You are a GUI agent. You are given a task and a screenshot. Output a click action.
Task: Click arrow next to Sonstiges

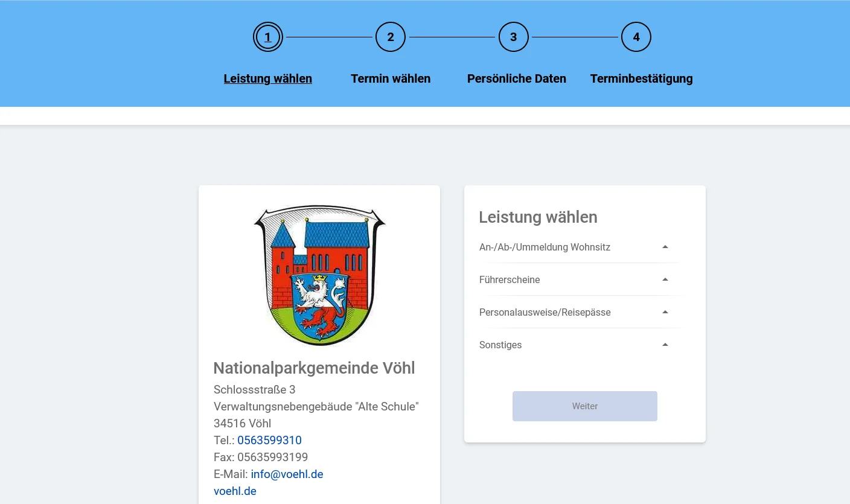665,345
